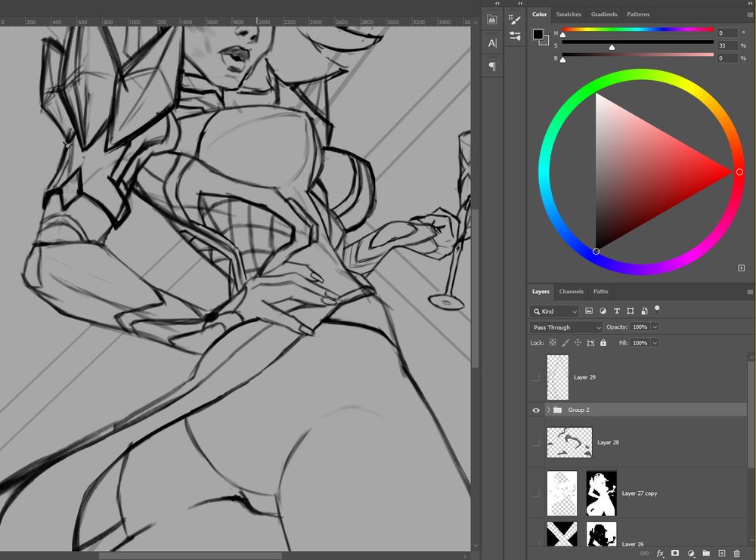
Task: Switch to the Color tab
Action: pyautogui.click(x=539, y=14)
